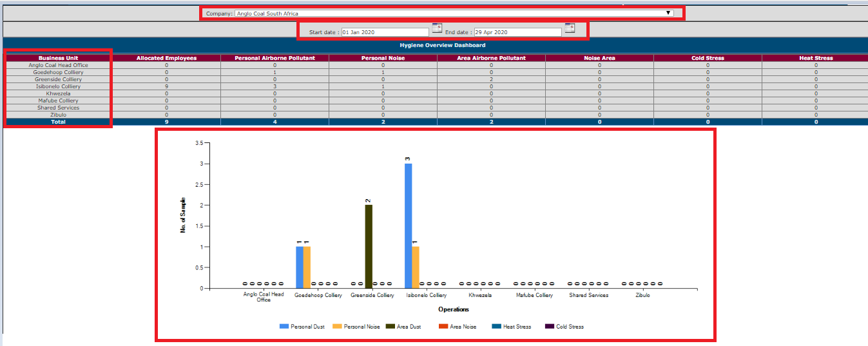Edit the End date field

[x=517, y=32]
